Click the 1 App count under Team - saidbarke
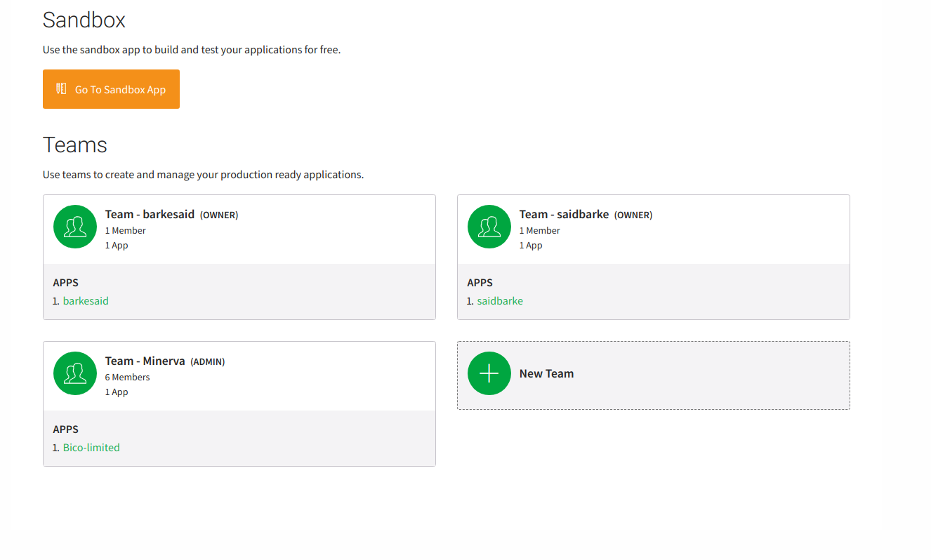931x560 pixels. click(x=531, y=246)
